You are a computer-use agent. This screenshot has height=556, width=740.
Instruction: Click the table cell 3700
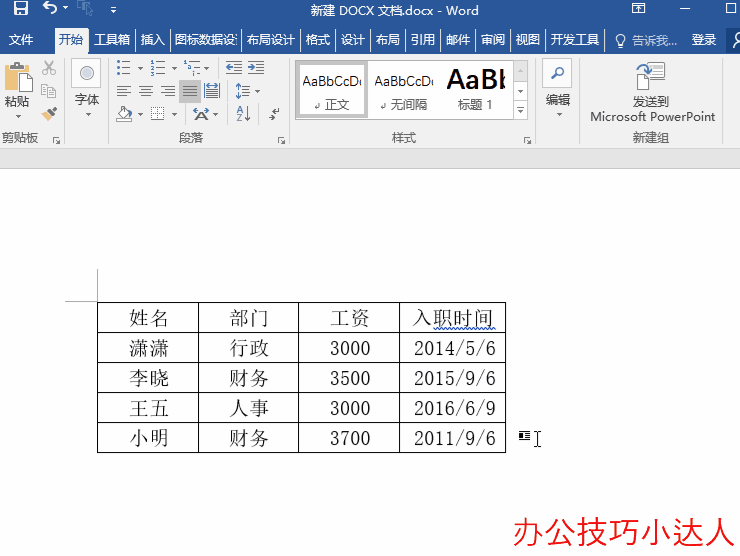coord(349,438)
